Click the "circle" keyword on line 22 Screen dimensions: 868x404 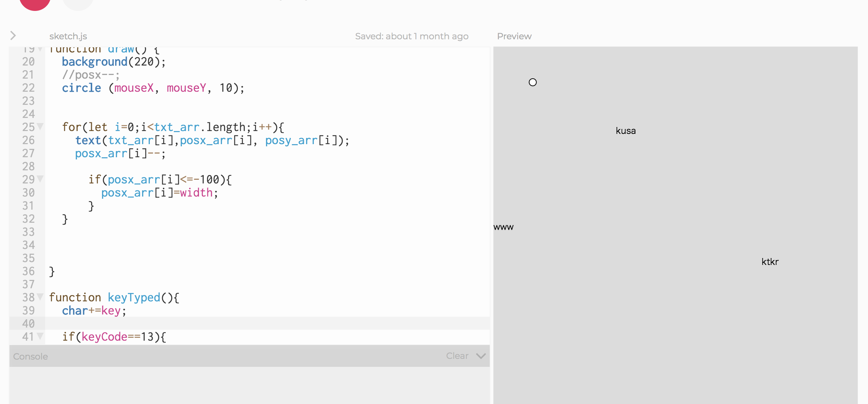82,88
